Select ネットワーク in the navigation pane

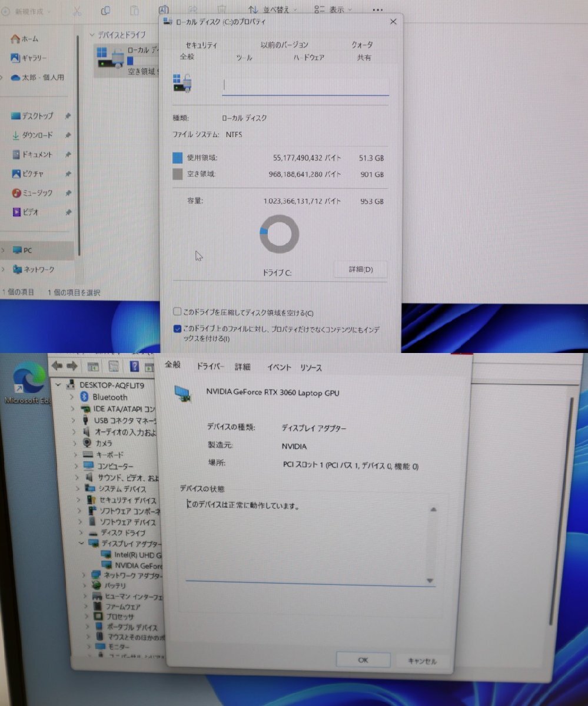coord(34,270)
